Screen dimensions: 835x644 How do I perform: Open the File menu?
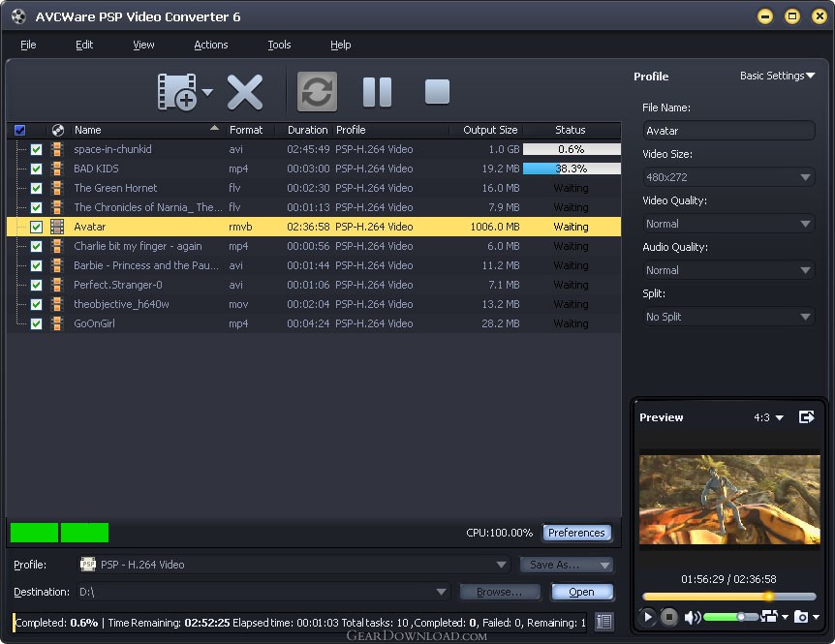(x=28, y=45)
